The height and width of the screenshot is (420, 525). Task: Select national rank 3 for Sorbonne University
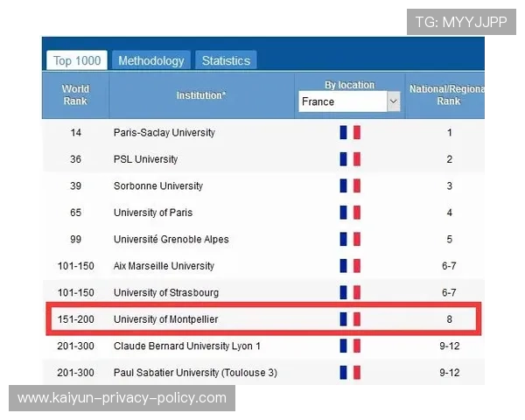(450, 185)
